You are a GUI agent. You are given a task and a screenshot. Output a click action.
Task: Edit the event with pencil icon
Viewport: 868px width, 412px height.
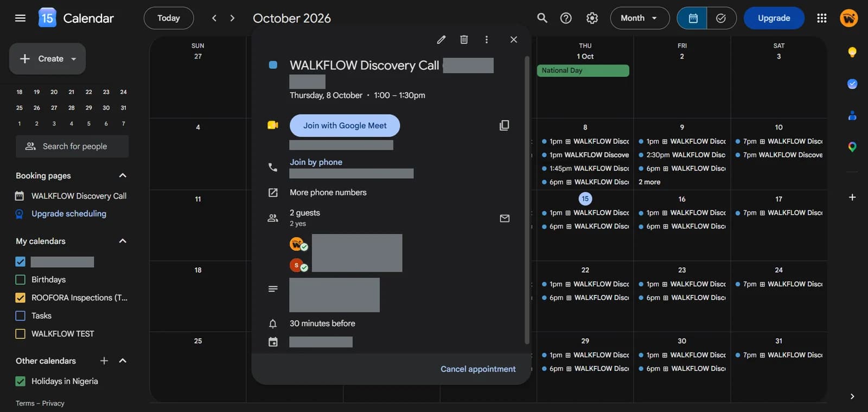pyautogui.click(x=441, y=40)
